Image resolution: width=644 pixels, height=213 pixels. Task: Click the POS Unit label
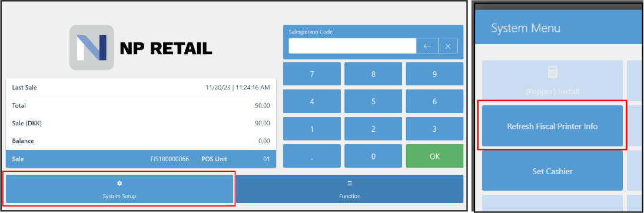[x=214, y=159]
